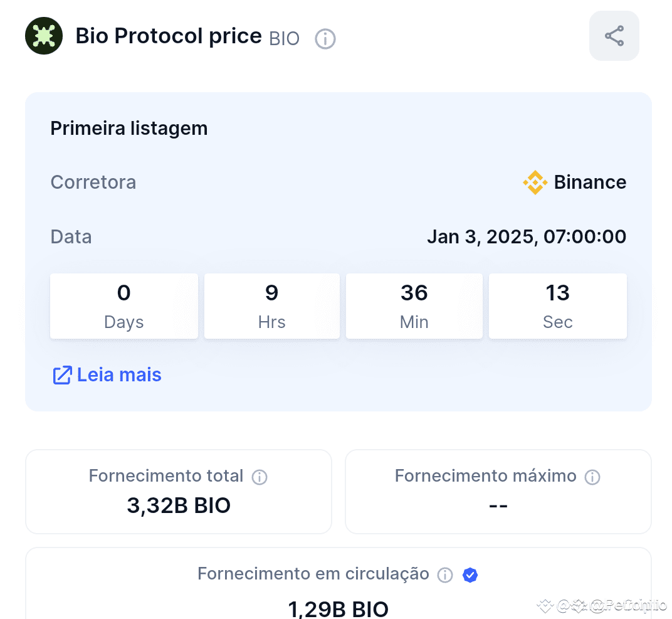Open info icon next to Fornecimento total
This screenshot has height=619, width=672.
click(x=260, y=477)
